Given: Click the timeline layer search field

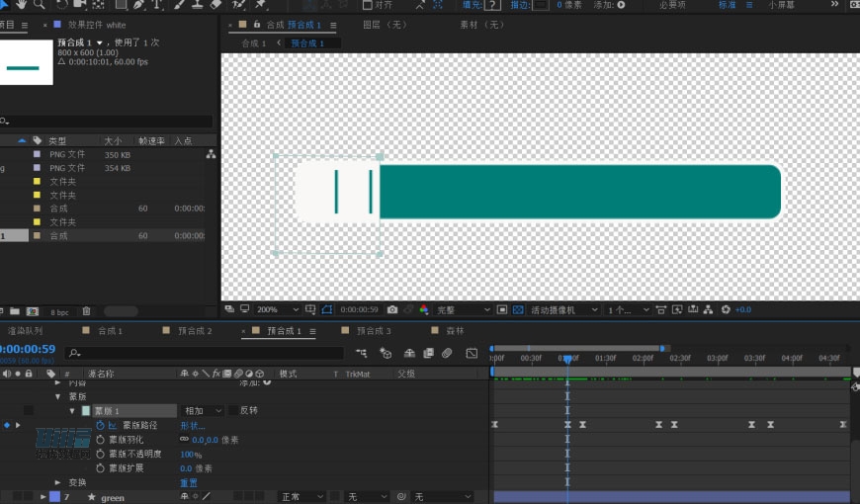Looking at the screenshot, I should (208, 352).
